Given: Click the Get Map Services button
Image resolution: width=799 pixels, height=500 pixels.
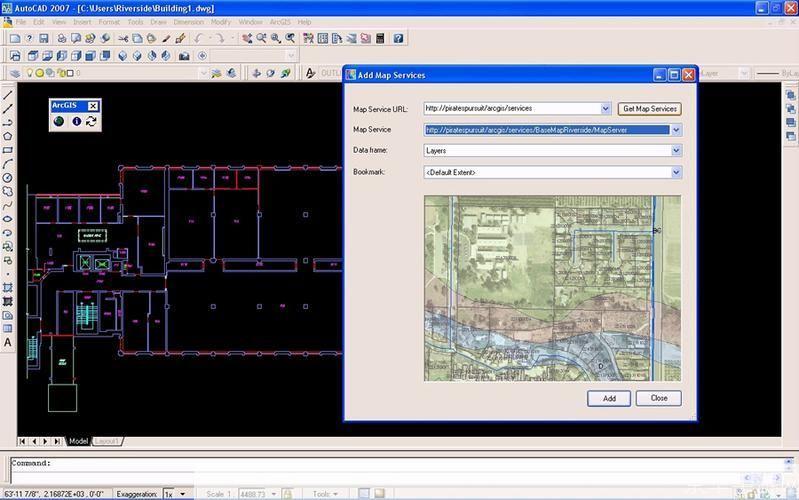Looking at the screenshot, I should [x=650, y=109].
